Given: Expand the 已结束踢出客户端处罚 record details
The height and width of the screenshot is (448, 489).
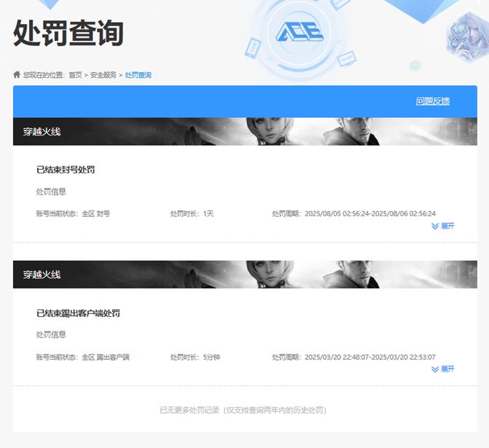Looking at the screenshot, I should (443, 369).
